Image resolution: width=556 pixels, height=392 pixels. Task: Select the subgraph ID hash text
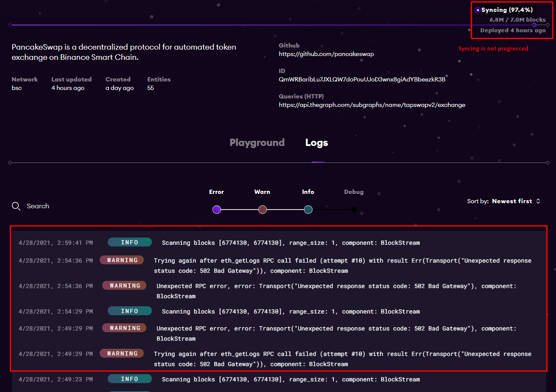point(362,79)
